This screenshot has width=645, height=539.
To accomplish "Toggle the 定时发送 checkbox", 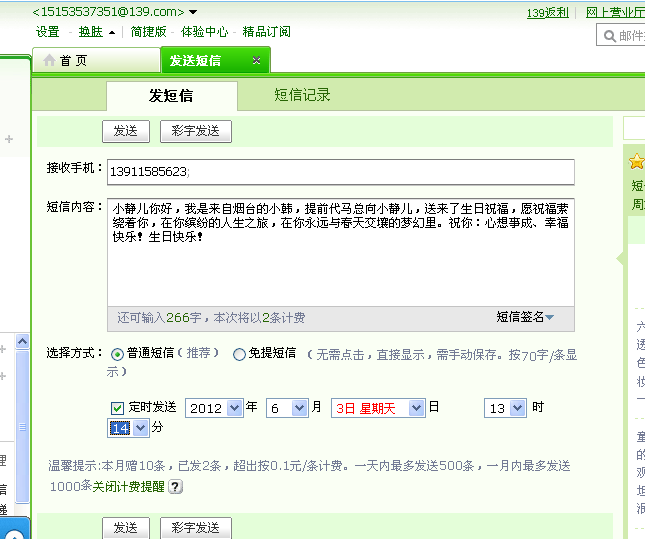I will (117, 408).
